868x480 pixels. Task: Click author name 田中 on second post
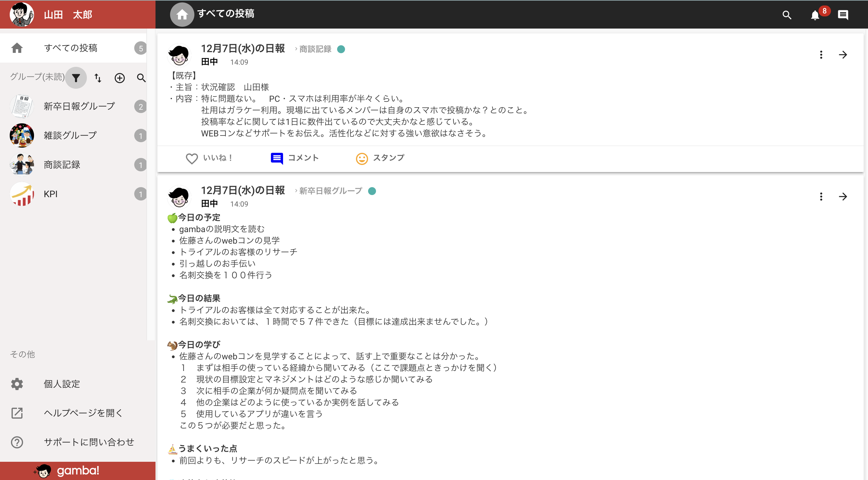[x=210, y=204]
